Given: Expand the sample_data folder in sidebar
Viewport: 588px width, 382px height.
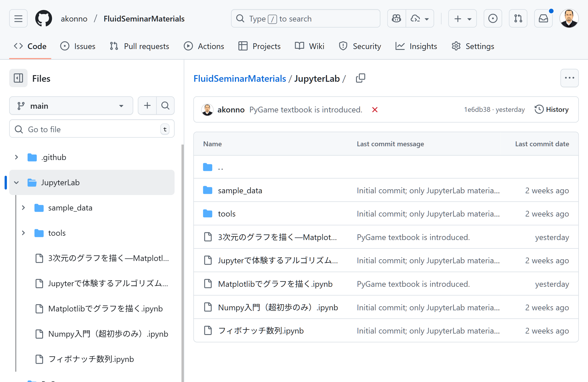Looking at the screenshot, I should (24, 208).
